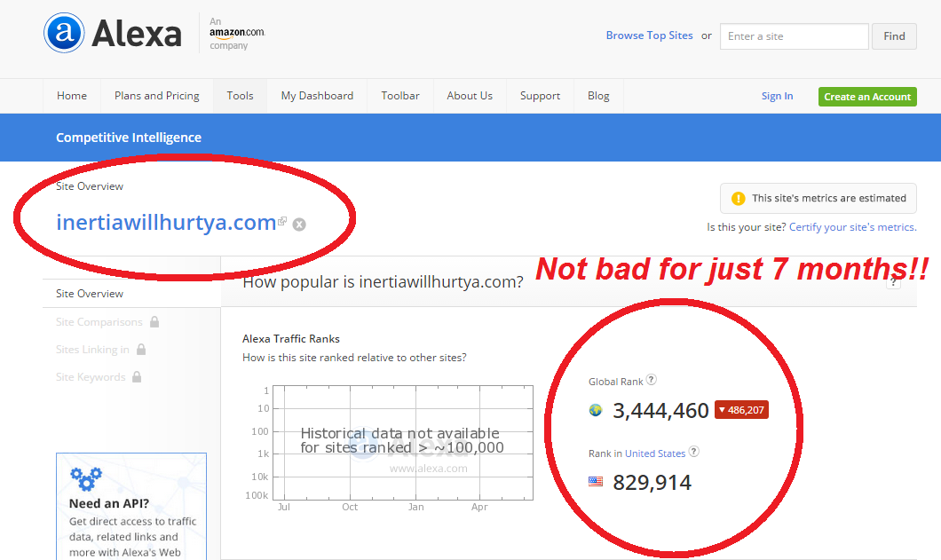941x560 pixels.
Task: Open the Support page
Action: [540, 96]
